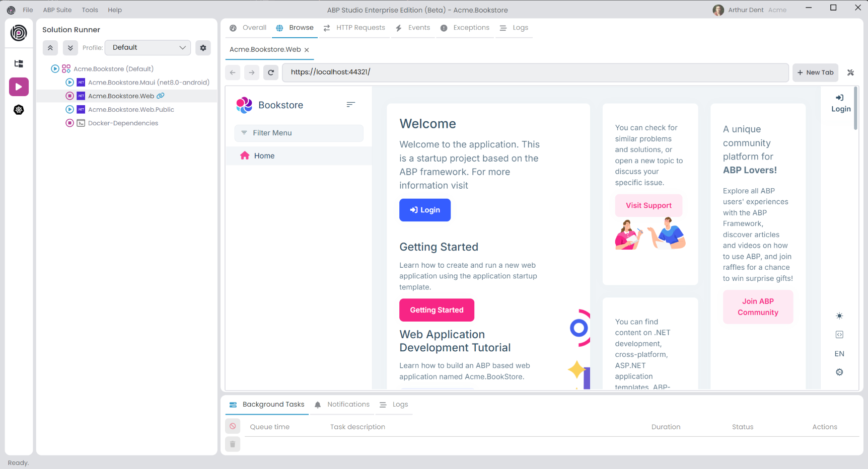Click the link icon beside Acme.Bookstore.Web
The height and width of the screenshot is (469, 868).
coord(161,96)
